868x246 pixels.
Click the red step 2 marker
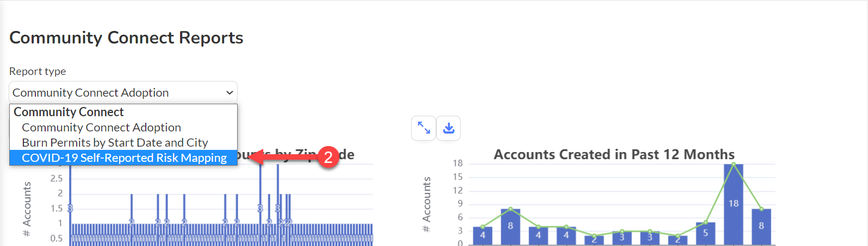pyautogui.click(x=328, y=157)
